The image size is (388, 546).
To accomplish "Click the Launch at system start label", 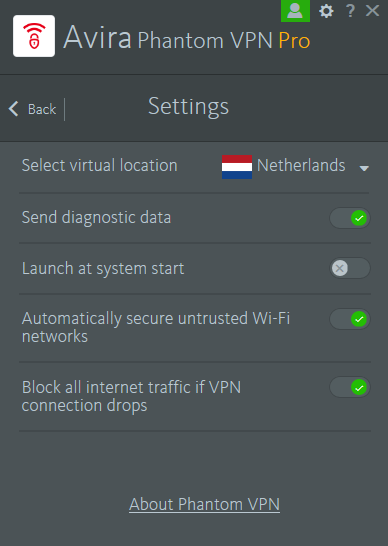I will (x=103, y=269).
